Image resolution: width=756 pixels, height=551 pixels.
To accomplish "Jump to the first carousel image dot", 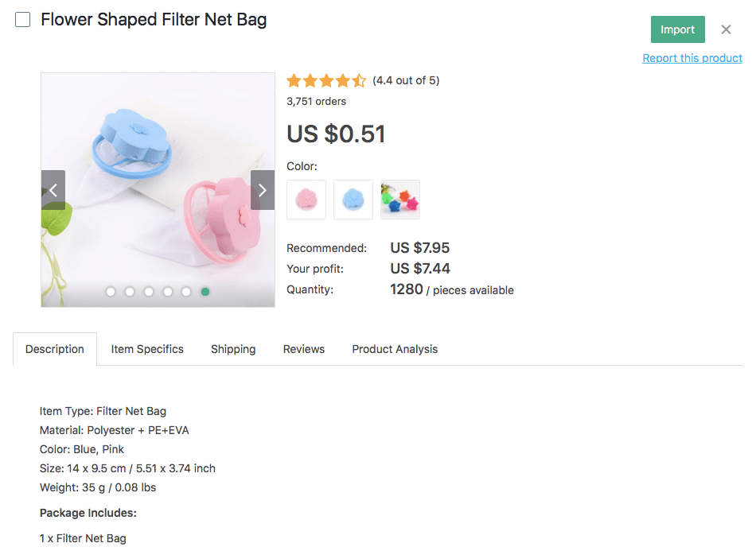I will point(111,292).
